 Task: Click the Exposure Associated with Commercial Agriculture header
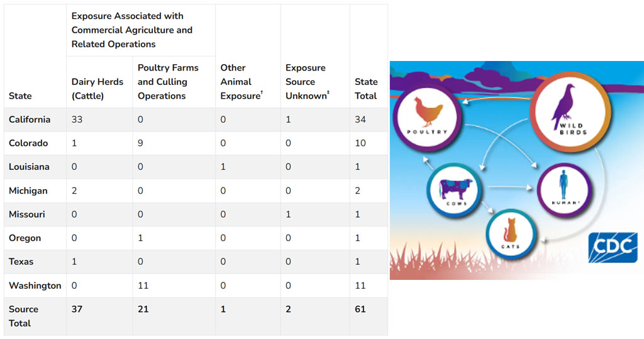132,30
